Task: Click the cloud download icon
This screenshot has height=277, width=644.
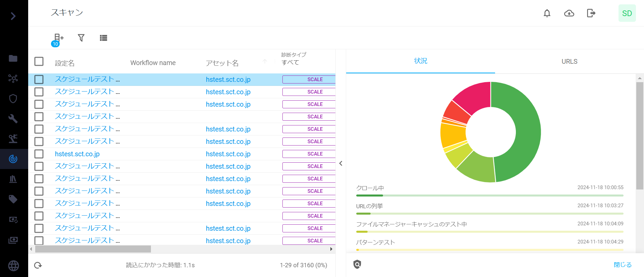Action: [569, 13]
